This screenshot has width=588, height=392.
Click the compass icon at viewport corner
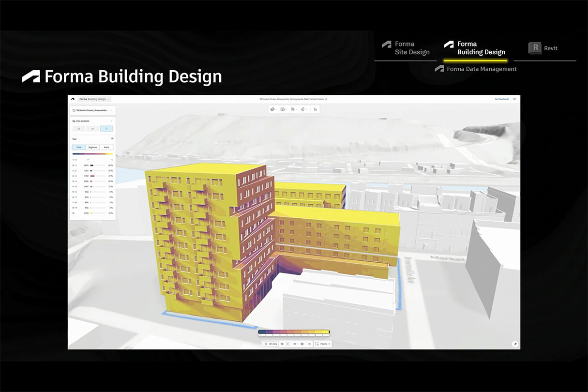click(515, 344)
